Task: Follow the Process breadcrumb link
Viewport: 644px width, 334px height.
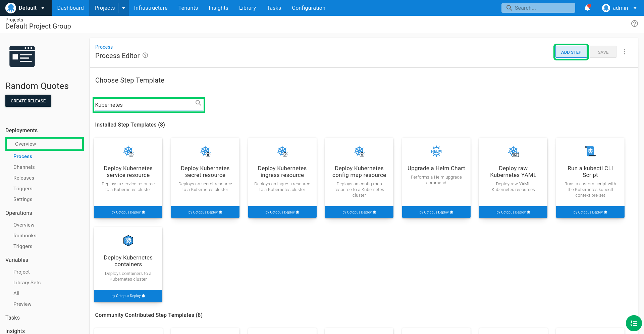Action: tap(104, 47)
